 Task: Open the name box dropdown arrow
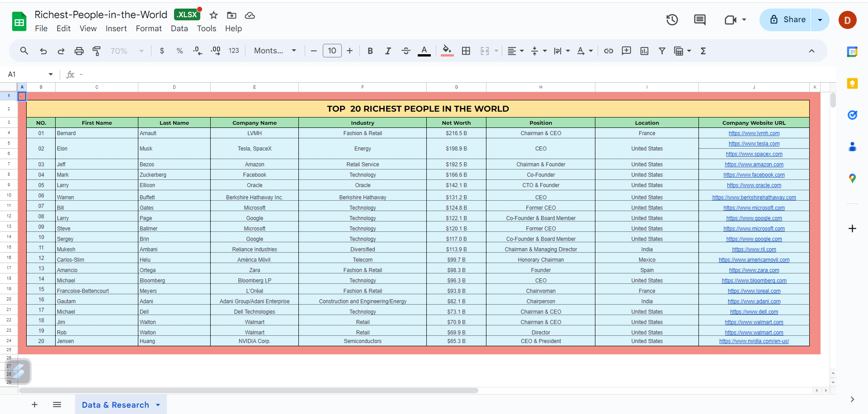[51, 75]
